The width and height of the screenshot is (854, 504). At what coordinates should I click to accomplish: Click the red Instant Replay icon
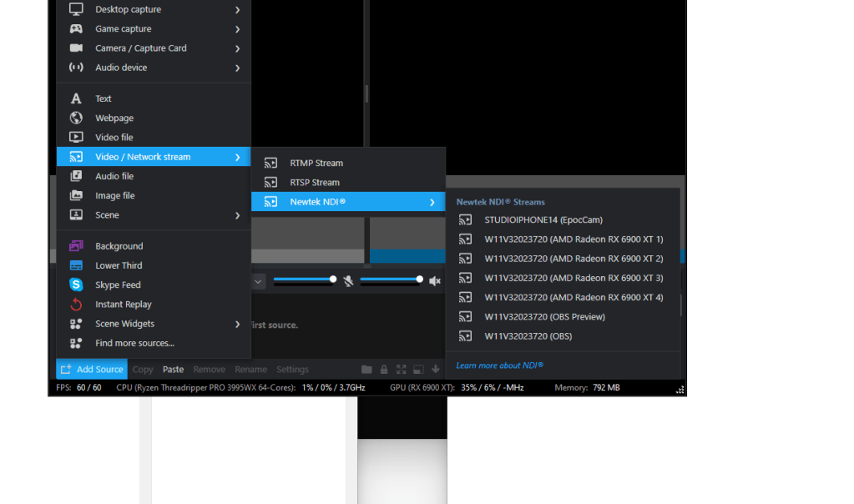(x=76, y=305)
